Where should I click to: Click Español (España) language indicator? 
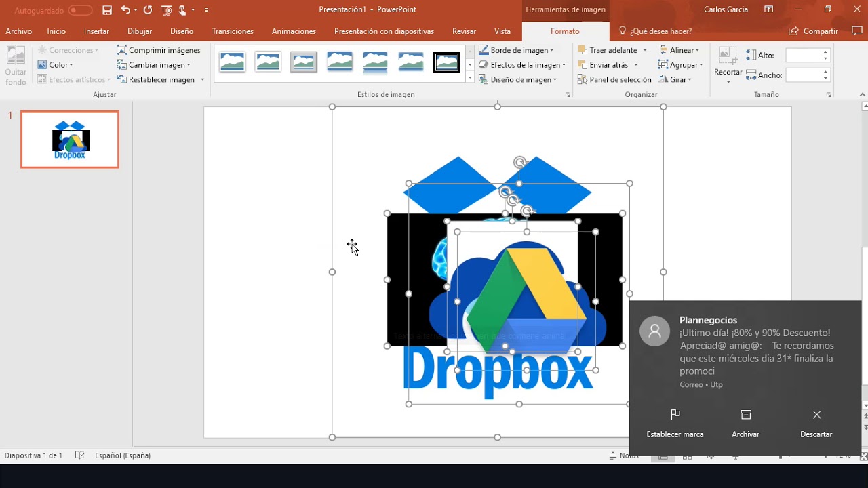point(123,455)
